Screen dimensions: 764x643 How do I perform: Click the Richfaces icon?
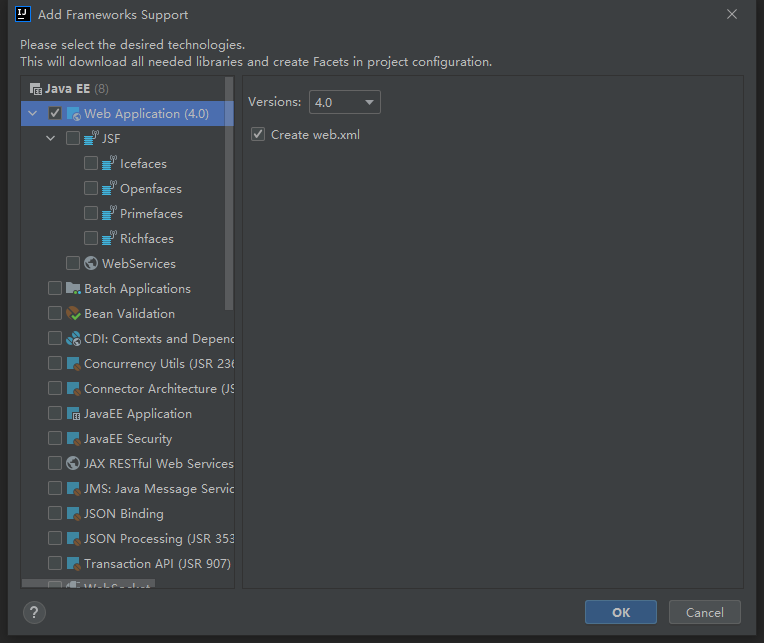(109, 238)
